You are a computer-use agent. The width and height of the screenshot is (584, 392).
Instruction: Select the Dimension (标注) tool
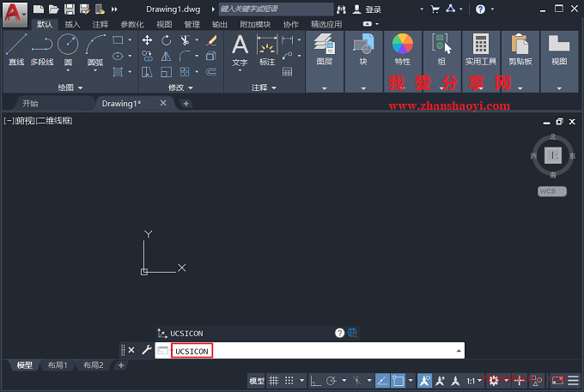pos(267,50)
